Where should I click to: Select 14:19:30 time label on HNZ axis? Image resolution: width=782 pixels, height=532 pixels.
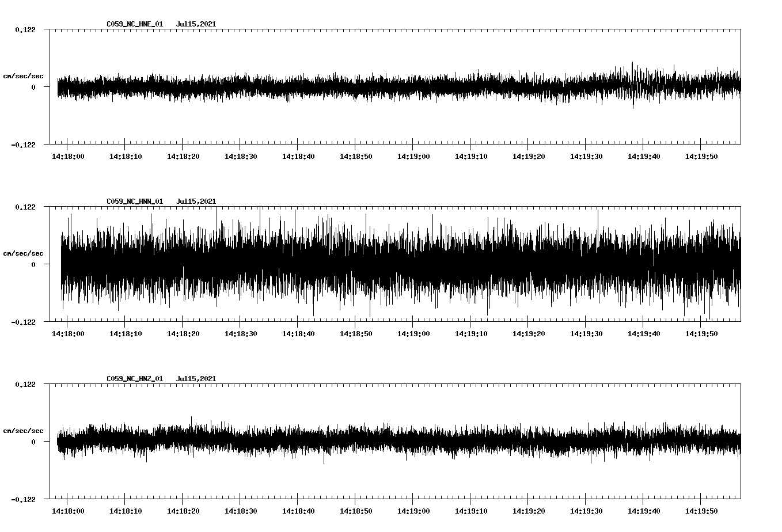point(586,511)
